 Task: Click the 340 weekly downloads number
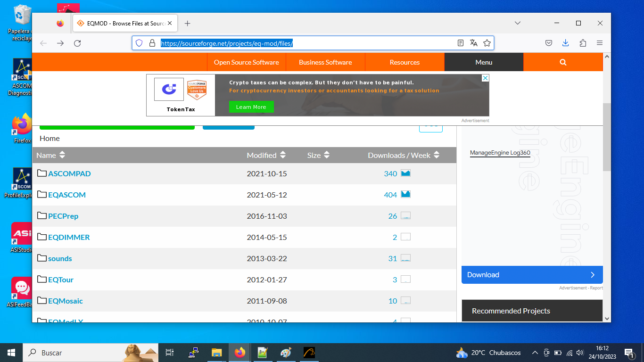point(390,173)
